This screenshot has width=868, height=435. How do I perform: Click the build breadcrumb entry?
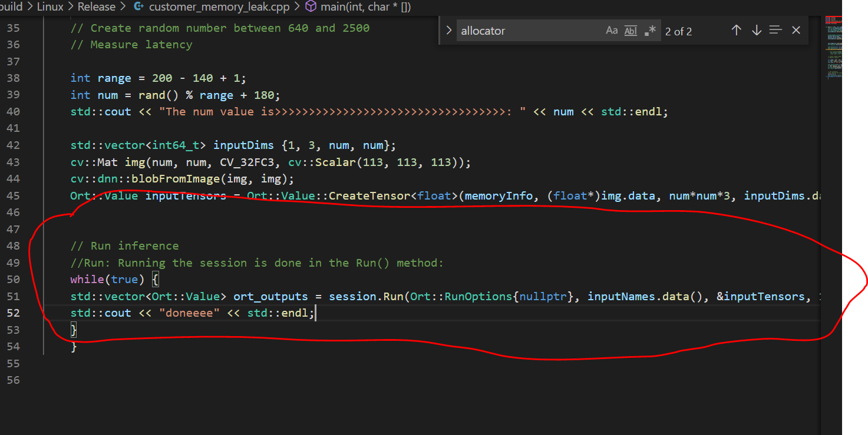(x=10, y=6)
